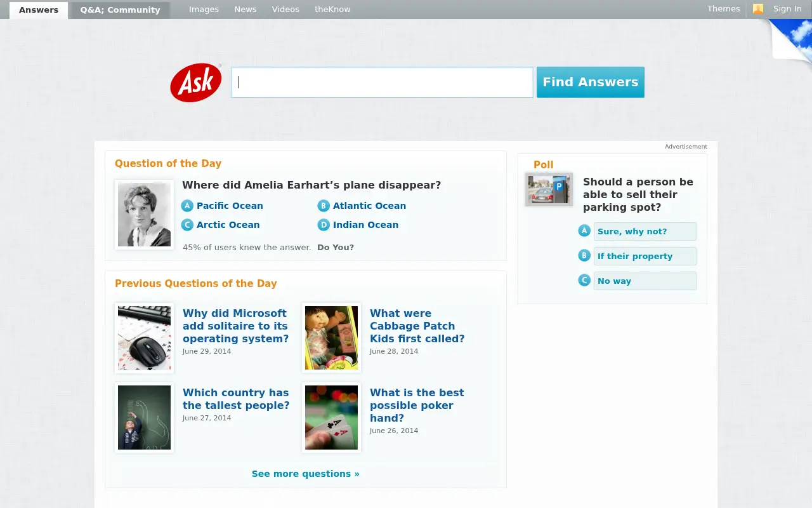Peel the page corner curl
This screenshot has height=508, width=812.
point(790,40)
